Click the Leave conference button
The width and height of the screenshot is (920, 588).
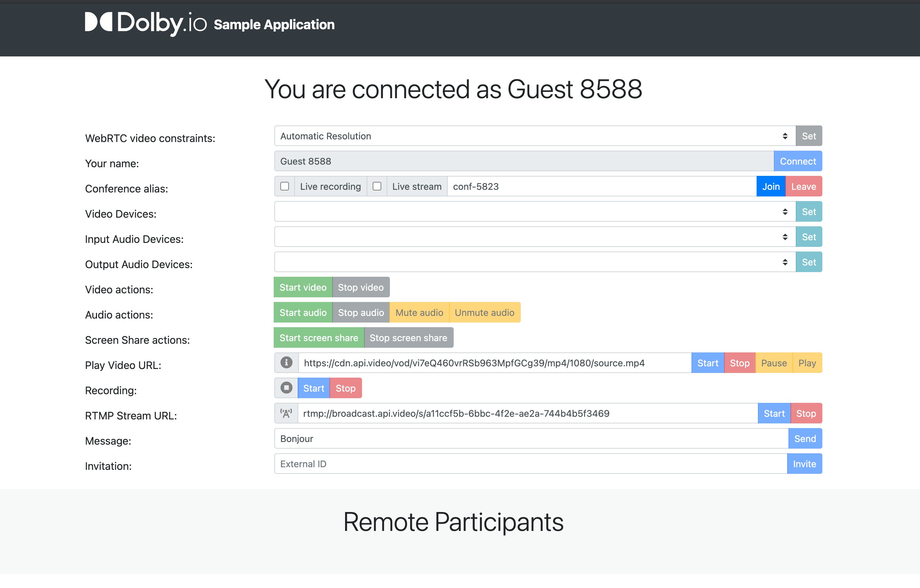(x=804, y=187)
